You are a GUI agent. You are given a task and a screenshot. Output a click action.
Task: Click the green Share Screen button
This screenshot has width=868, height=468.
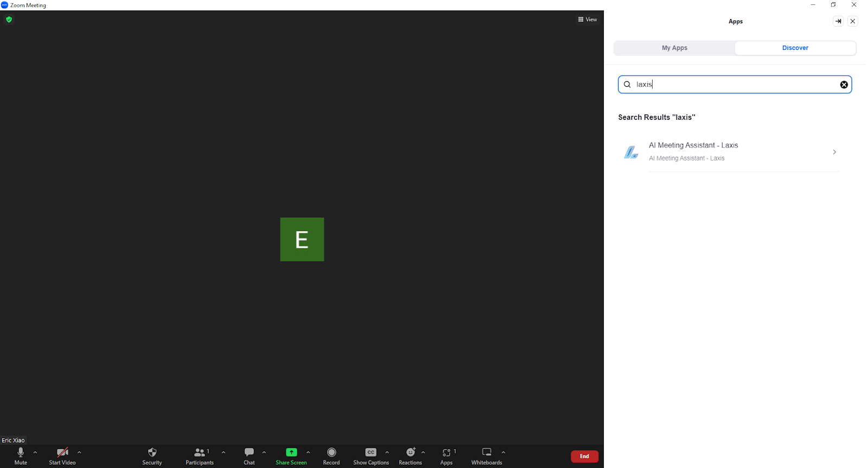[291, 456]
